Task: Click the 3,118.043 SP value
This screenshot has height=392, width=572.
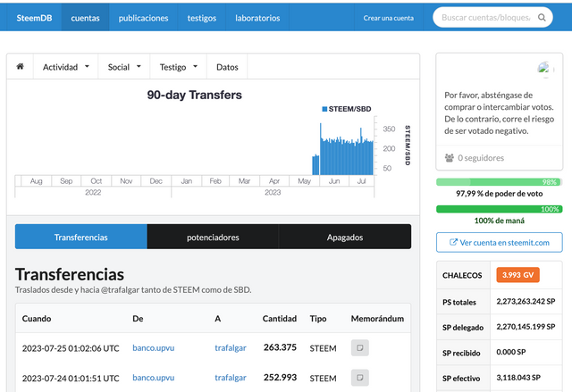Action: (518, 378)
